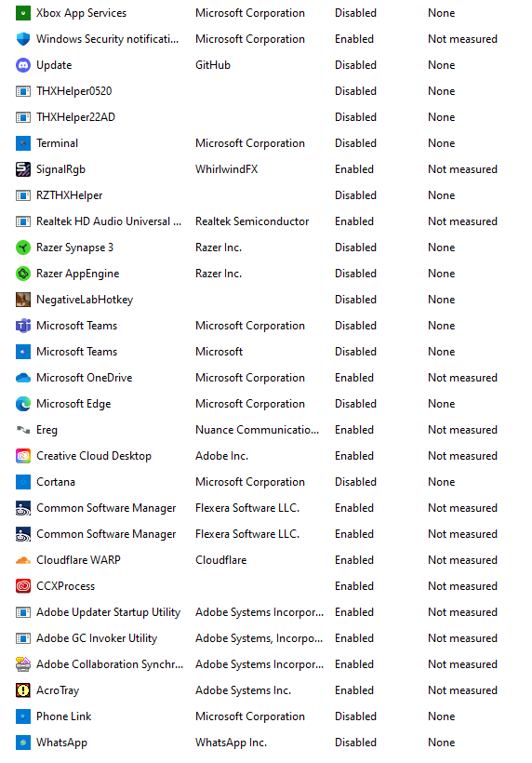
Task: Click the Enabled status of SignalRgb
Action: (x=354, y=169)
